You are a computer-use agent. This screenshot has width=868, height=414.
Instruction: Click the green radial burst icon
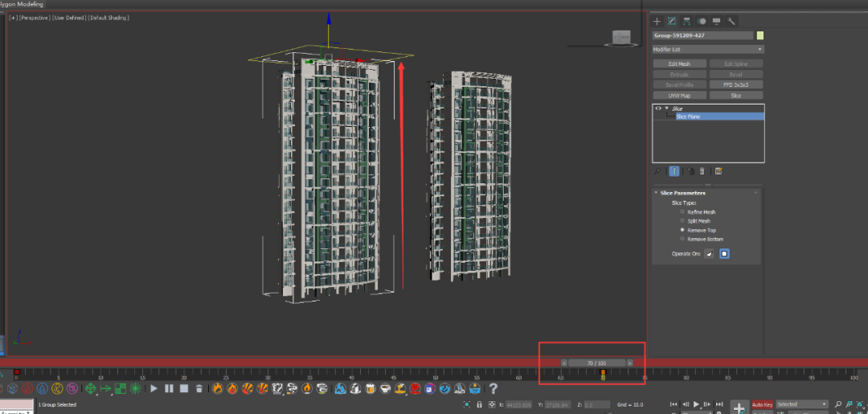coord(135,388)
